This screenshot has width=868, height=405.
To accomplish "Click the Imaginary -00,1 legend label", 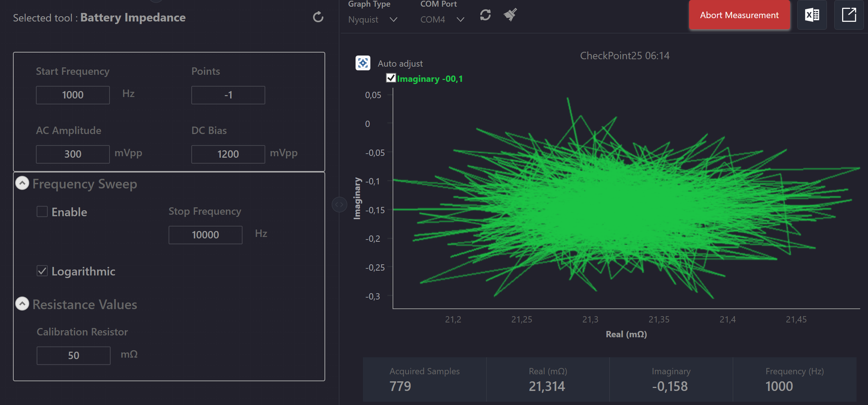I will click(430, 79).
